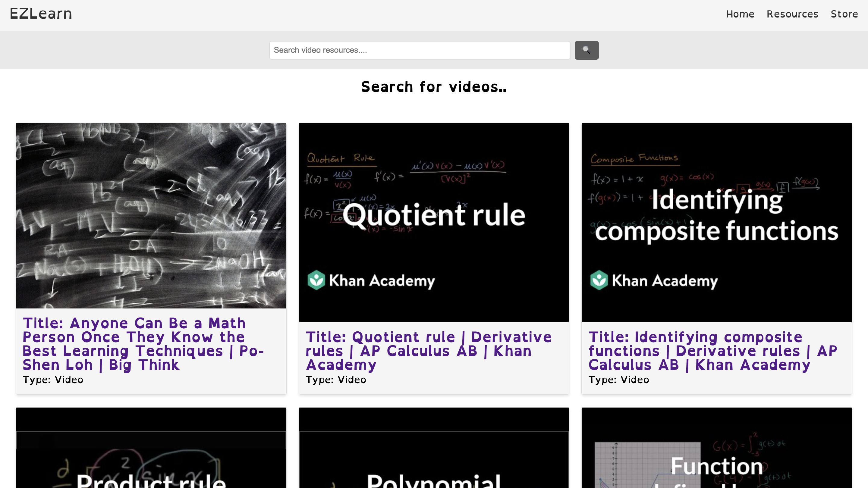Click the magnifying glass search button
The height and width of the screenshot is (488, 868).
[586, 50]
